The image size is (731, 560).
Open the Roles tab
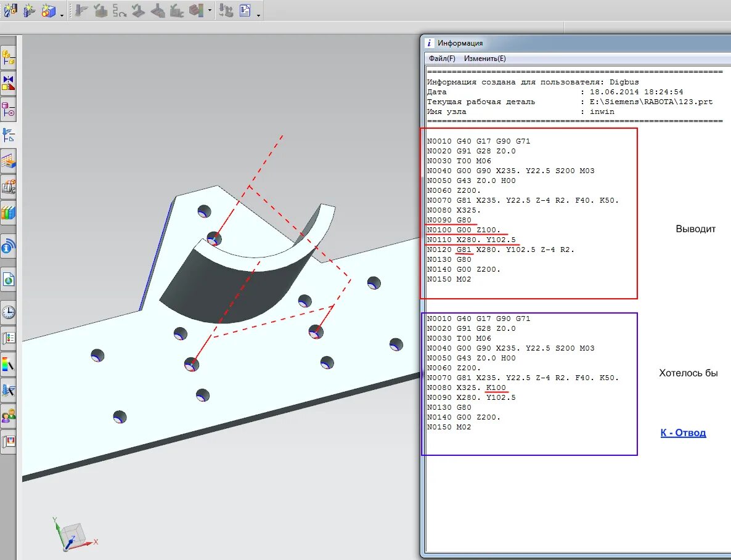(x=9, y=416)
